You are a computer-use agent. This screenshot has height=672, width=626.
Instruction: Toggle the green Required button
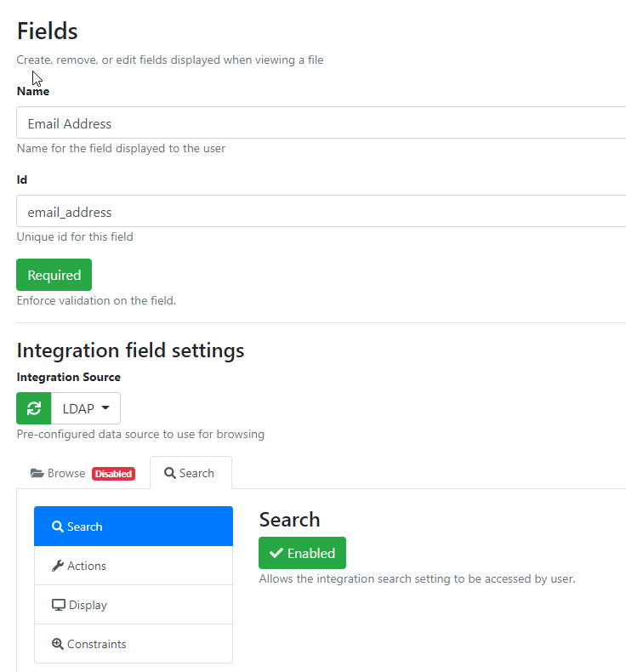coord(54,275)
